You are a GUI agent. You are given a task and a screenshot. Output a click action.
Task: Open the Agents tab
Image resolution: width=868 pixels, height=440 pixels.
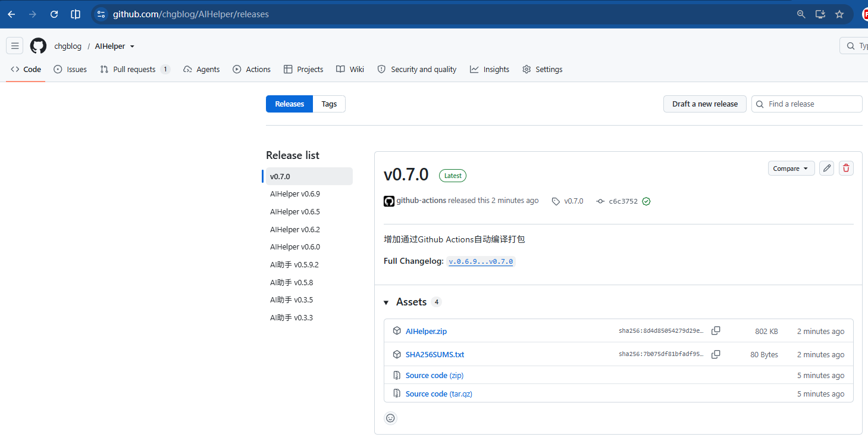pyautogui.click(x=202, y=70)
